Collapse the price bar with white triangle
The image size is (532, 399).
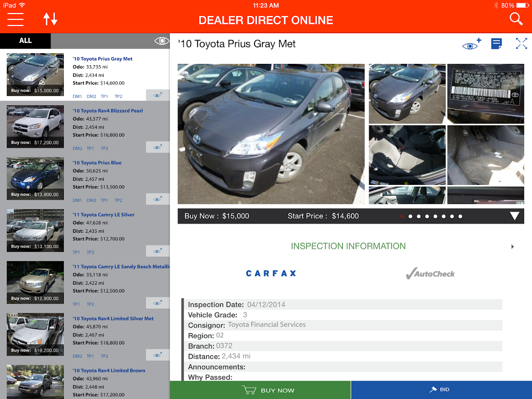click(514, 216)
